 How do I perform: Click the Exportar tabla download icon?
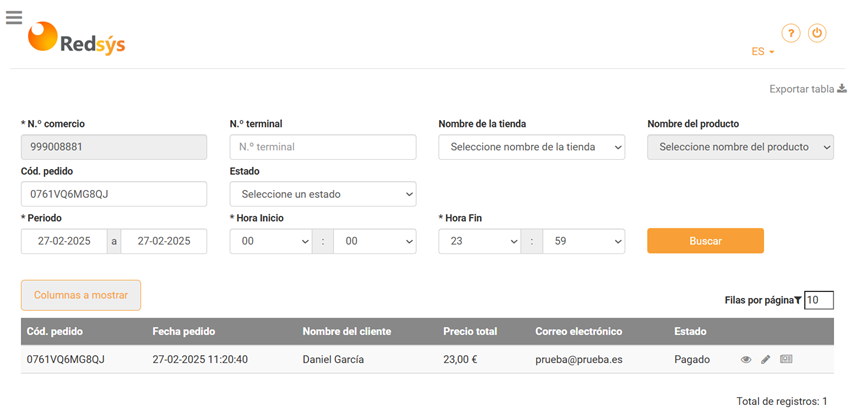[841, 89]
